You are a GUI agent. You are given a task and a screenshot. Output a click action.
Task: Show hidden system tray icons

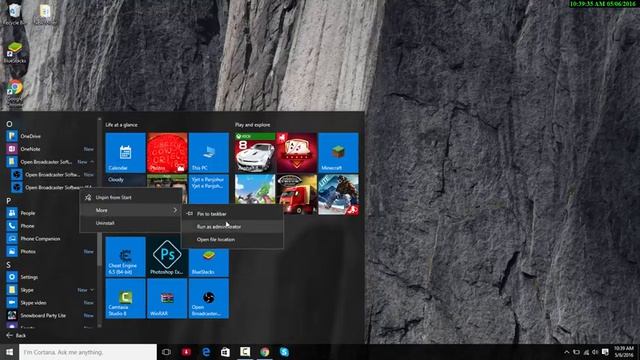567,352
